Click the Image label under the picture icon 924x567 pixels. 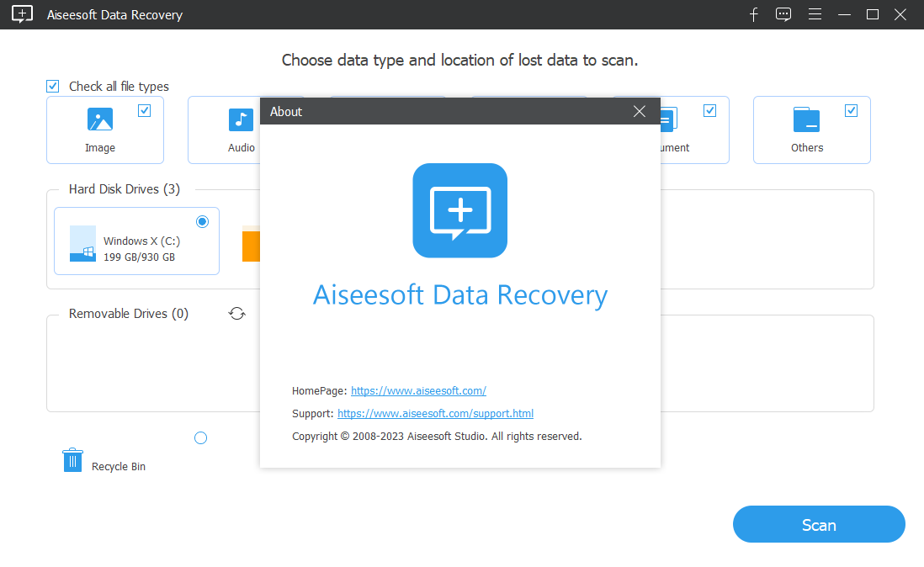pyautogui.click(x=100, y=148)
